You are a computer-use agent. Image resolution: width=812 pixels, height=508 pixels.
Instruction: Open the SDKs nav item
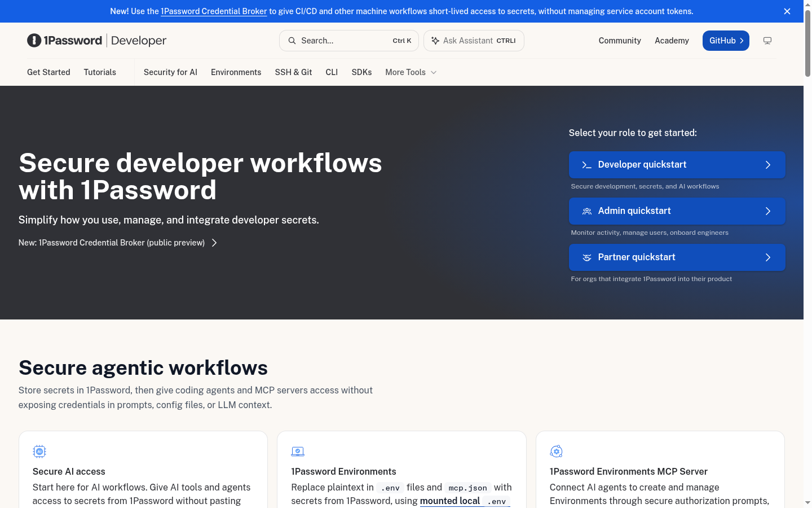coord(361,72)
